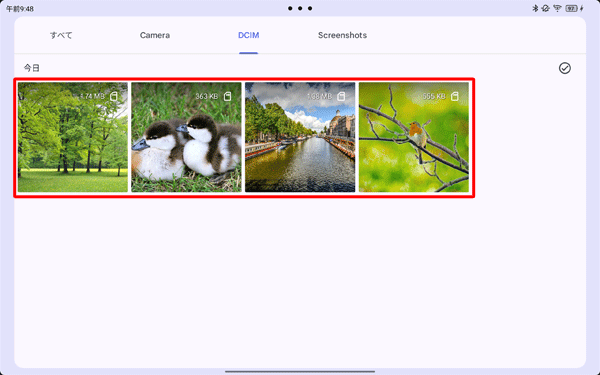Click the 363 KB size label
Viewport: 600px width, 375px height.
coord(206,96)
